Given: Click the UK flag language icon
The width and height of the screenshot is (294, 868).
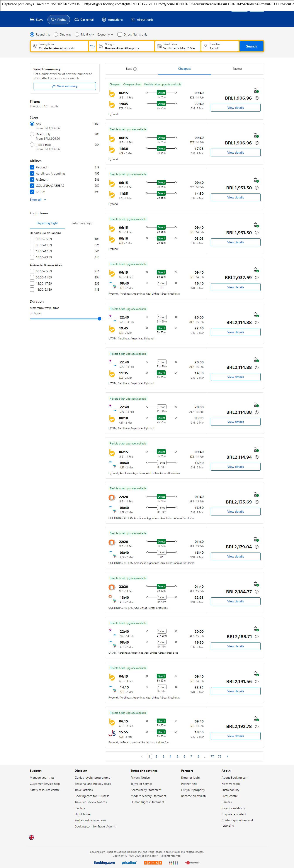Looking at the screenshot, I should coord(32,837).
